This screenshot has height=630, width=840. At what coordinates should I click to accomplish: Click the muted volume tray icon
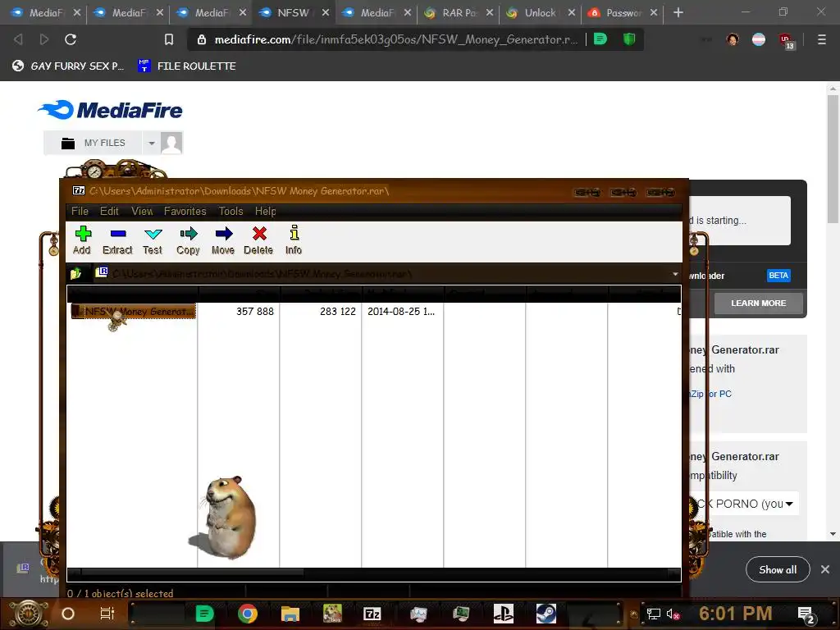(673, 614)
